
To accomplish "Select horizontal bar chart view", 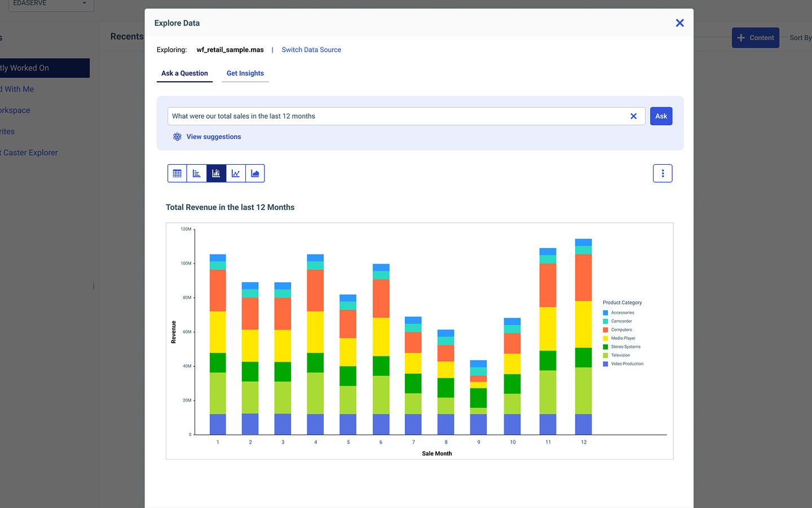I will 197,173.
